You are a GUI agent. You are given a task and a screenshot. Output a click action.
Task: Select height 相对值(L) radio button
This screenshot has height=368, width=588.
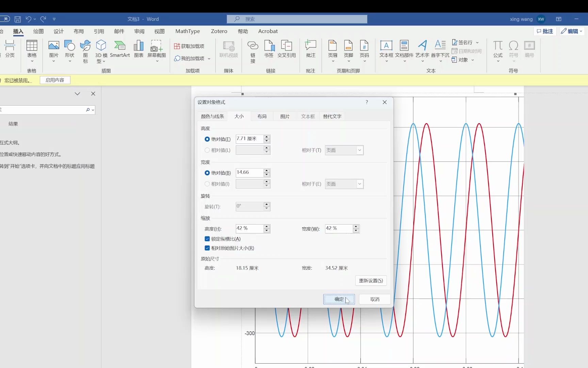click(207, 150)
